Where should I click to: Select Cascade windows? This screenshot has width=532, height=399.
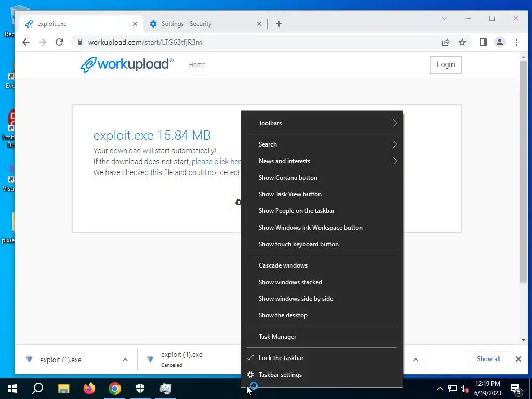322,265
